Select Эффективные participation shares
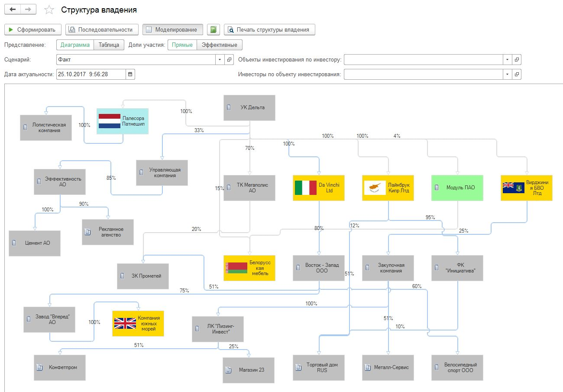This screenshot has width=563, height=392. click(220, 45)
